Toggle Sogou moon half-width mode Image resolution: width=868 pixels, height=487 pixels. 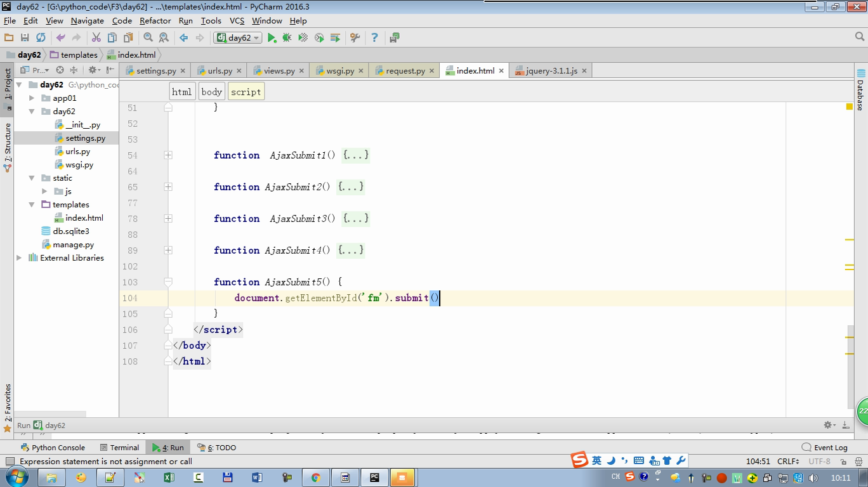[x=611, y=460]
